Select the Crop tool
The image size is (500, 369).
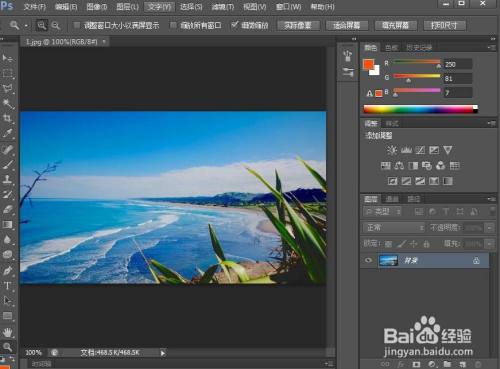point(7,118)
